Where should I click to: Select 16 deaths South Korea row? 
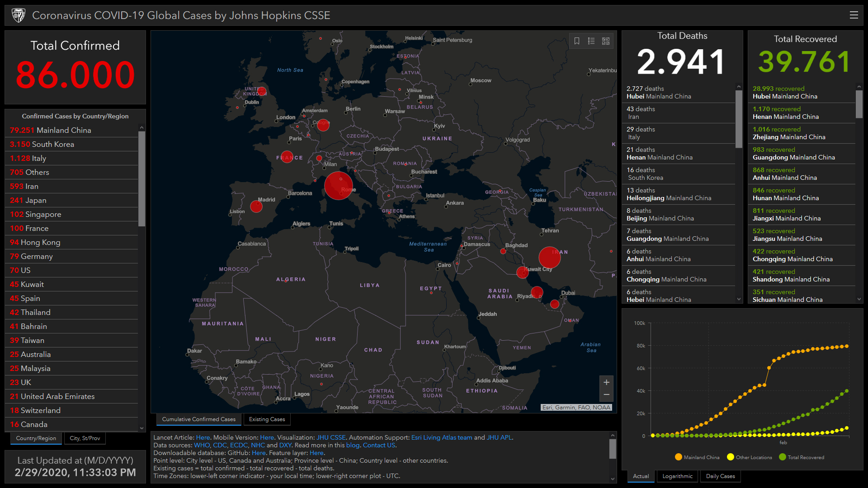[x=679, y=174]
